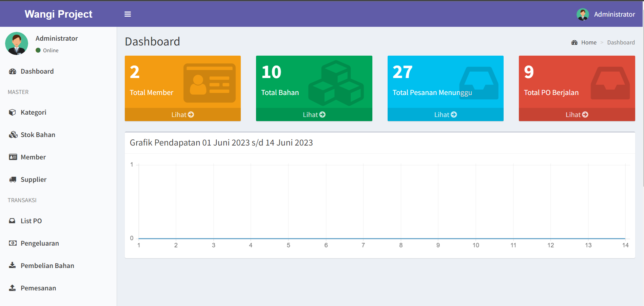
Task: Toggle the sidebar with the hamburger button
Action: (x=128, y=14)
